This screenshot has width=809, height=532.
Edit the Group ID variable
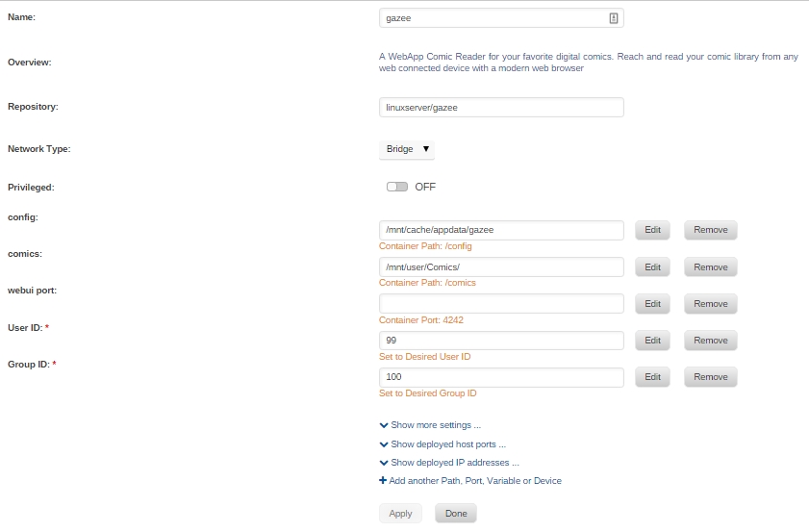point(652,377)
